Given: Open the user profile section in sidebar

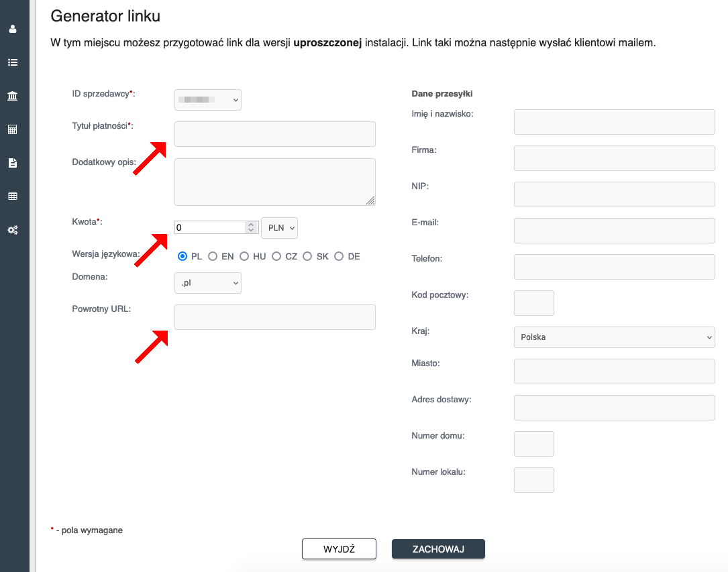Looking at the screenshot, I should coord(13,28).
